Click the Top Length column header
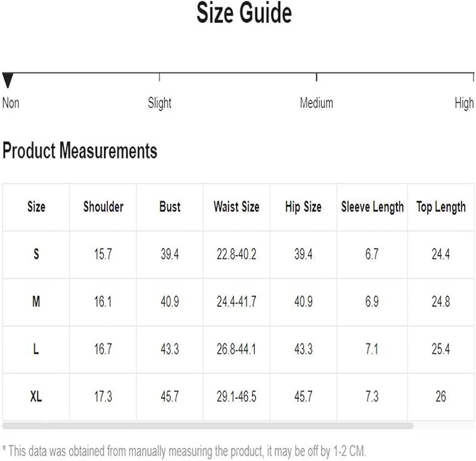476x461 pixels. coord(441,207)
